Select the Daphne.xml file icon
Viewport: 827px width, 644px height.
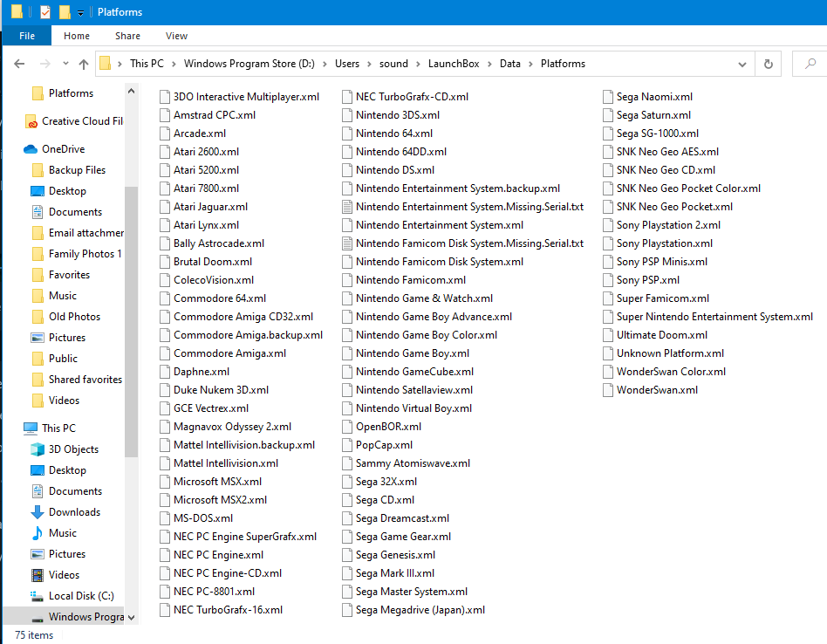[165, 372]
